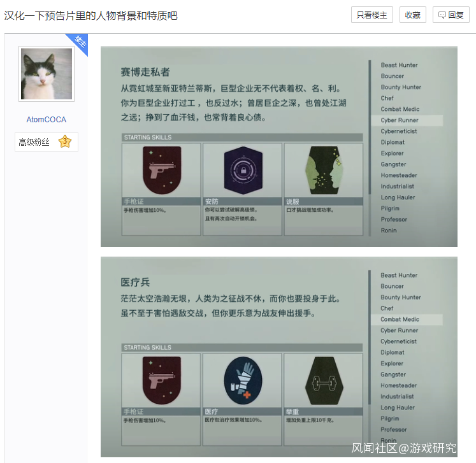Click the 医疗 skill label
This screenshot has height=463, width=476.
coord(212,411)
